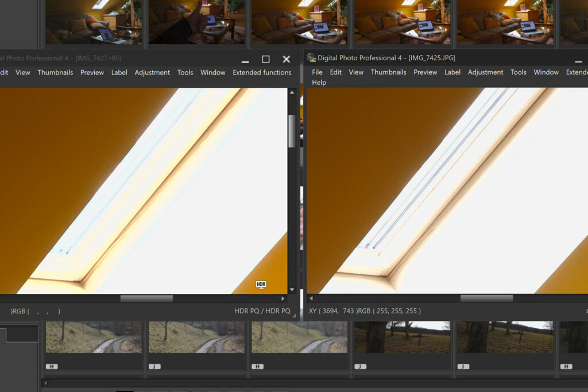Close the IMG_7427.HIF window
This screenshot has height=392, width=588.
pyautogui.click(x=287, y=59)
